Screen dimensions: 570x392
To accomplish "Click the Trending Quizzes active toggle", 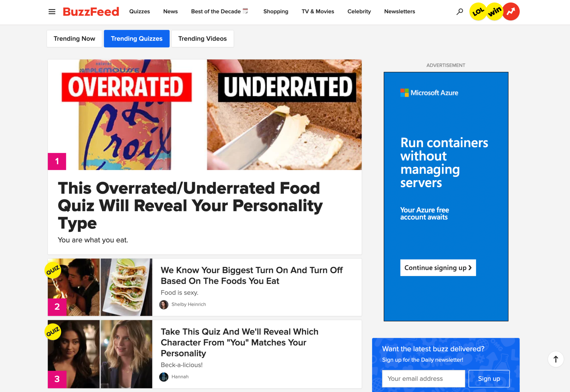I will 136,39.
